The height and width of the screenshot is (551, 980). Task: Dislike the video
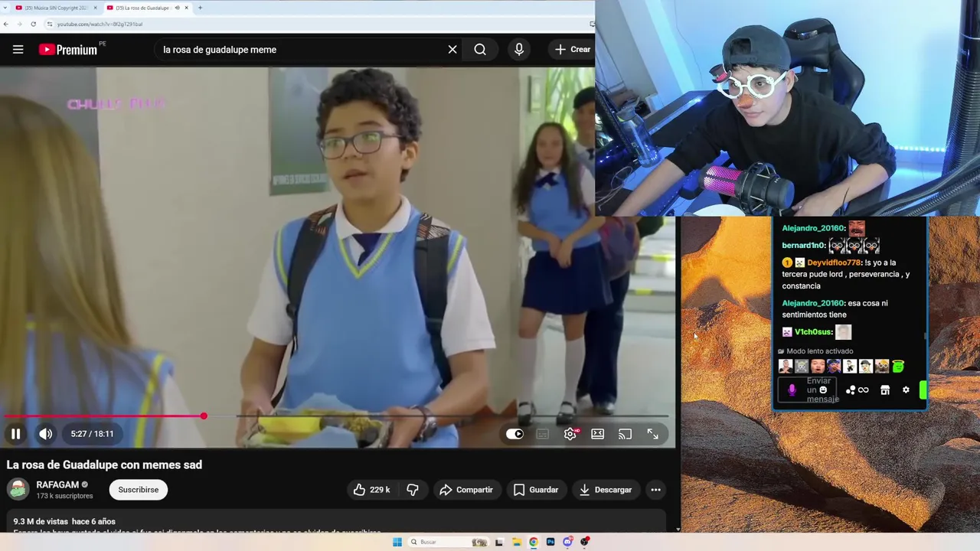[413, 490]
